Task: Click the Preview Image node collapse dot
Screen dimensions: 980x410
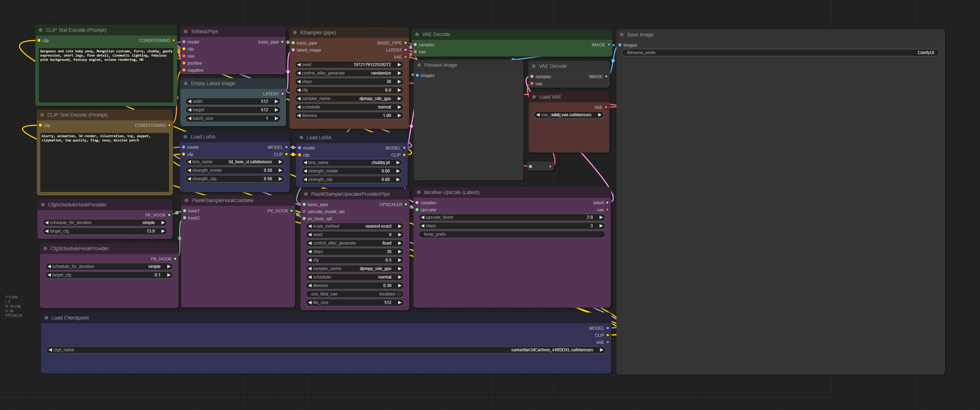Action: point(419,65)
